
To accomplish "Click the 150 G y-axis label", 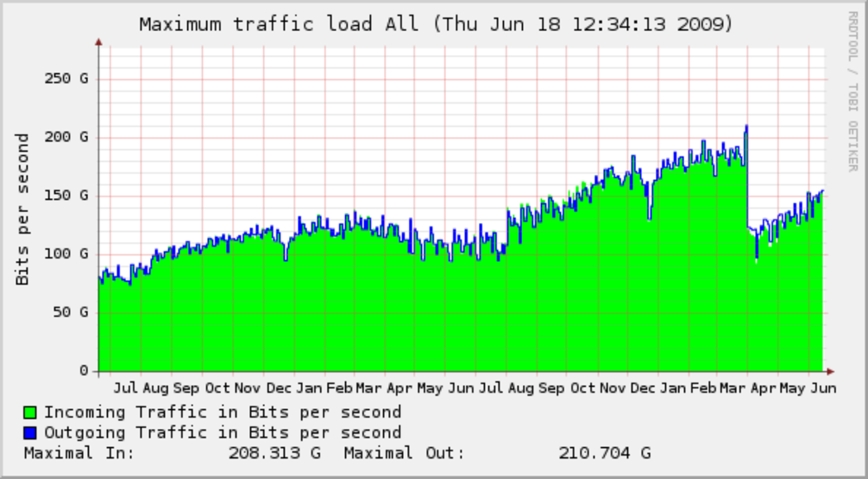I will (x=66, y=195).
